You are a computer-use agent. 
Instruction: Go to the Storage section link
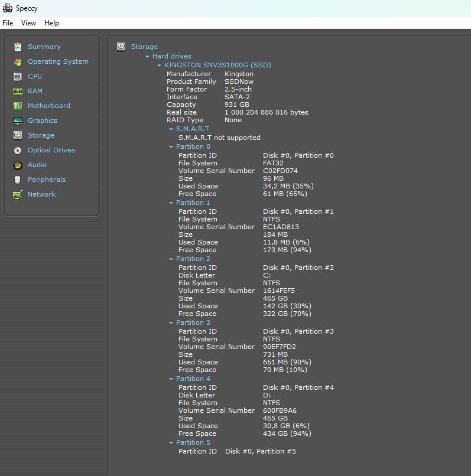41,135
